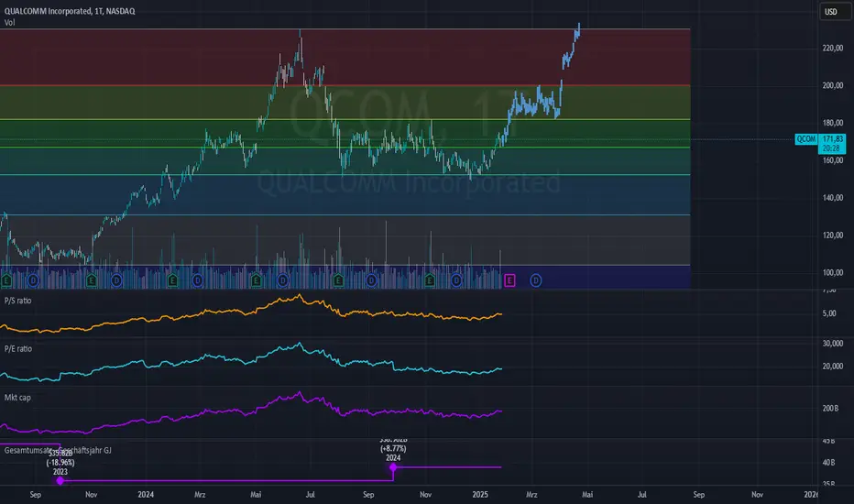Click the dividend D marker above Mrz 2024

click(x=198, y=280)
